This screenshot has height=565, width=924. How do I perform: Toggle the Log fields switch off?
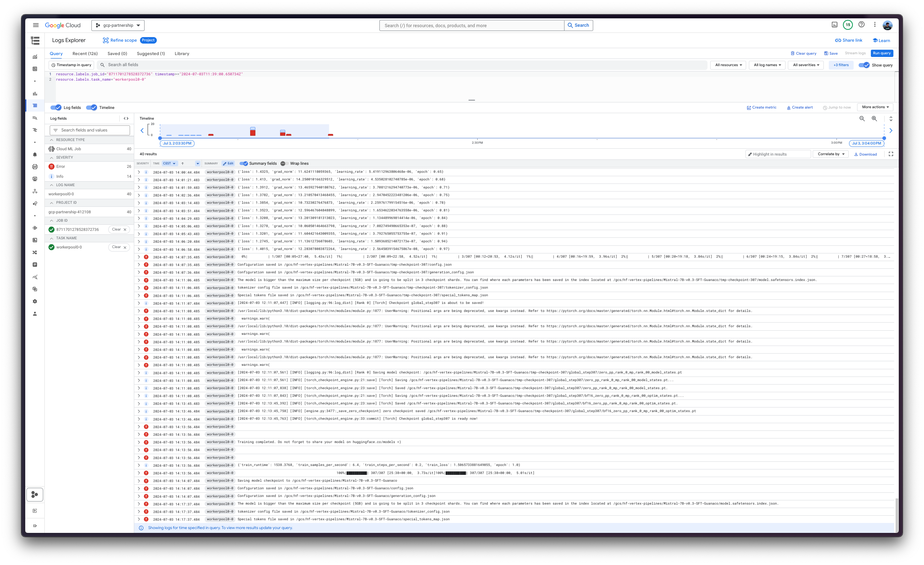pyautogui.click(x=56, y=108)
